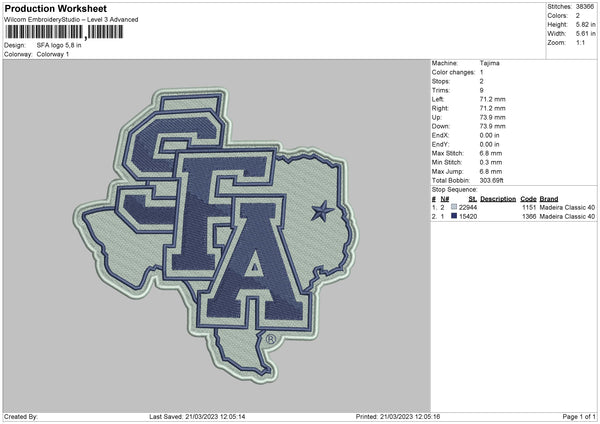Click the Colors value 2
Image resolution: width=600 pixels, height=424 pixels.
click(x=578, y=16)
